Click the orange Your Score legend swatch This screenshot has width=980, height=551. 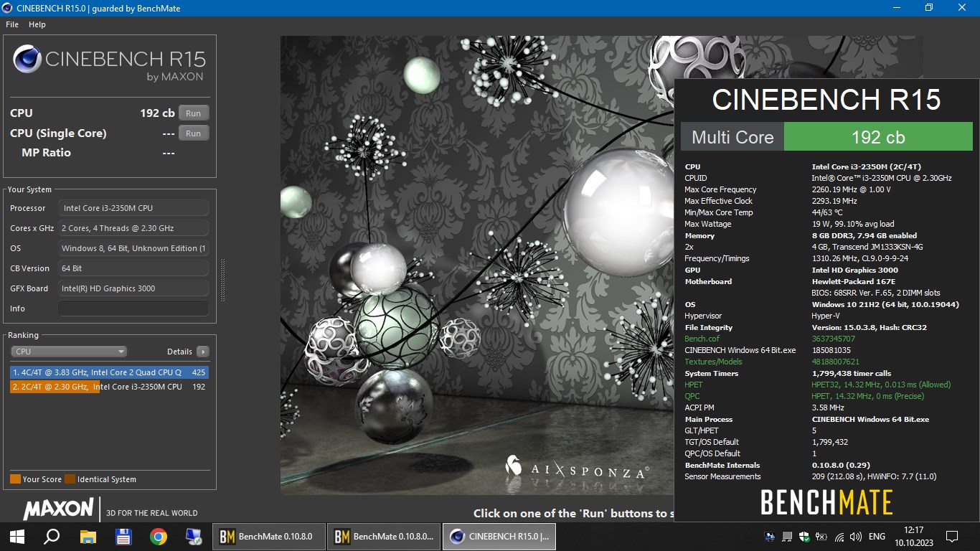tap(15, 479)
